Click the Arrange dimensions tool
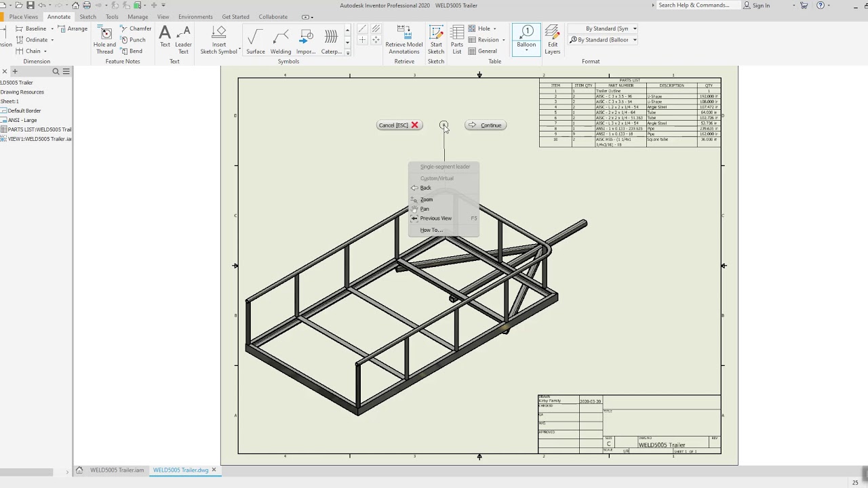The height and width of the screenshot is (488, 868). click(73, 28)
